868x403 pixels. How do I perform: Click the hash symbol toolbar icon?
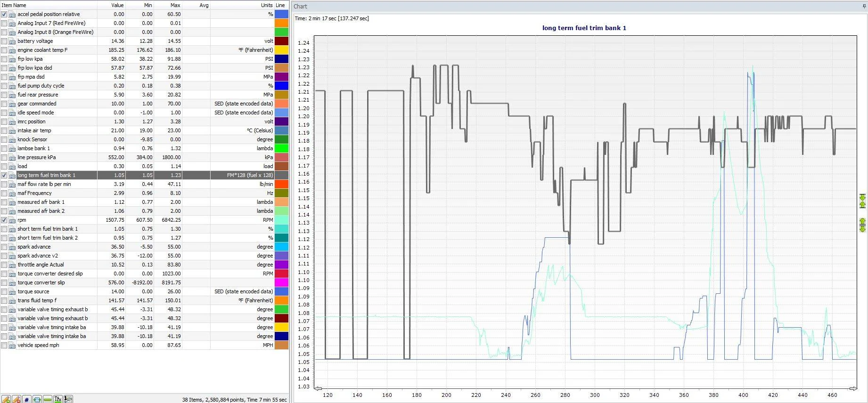pos(27,399)
